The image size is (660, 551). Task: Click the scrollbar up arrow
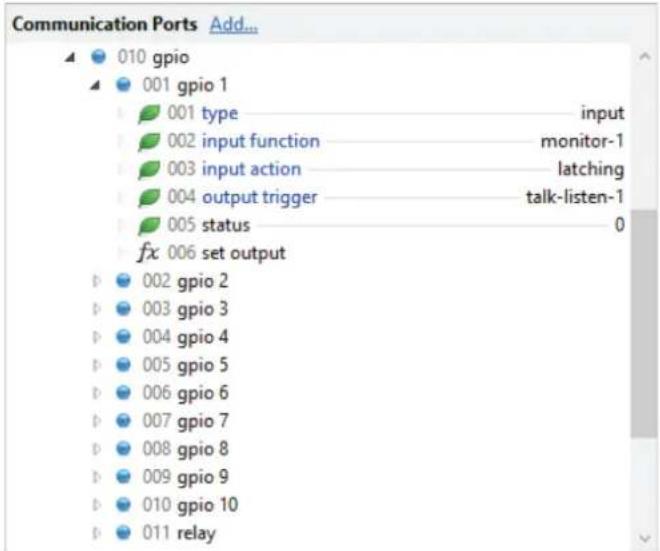644,57
